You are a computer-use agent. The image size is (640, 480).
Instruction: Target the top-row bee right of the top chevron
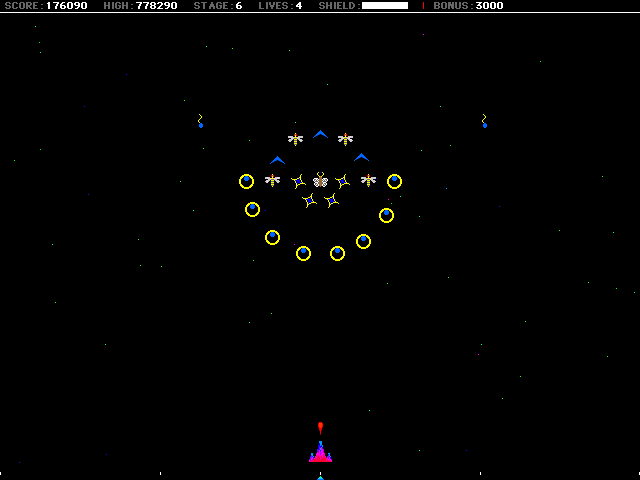pos(345,139)
